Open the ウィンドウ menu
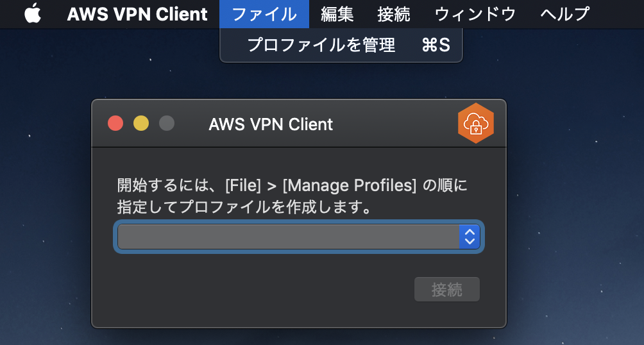Image resolution: width=644 pixels, height=345 pixels. point(475,14)
